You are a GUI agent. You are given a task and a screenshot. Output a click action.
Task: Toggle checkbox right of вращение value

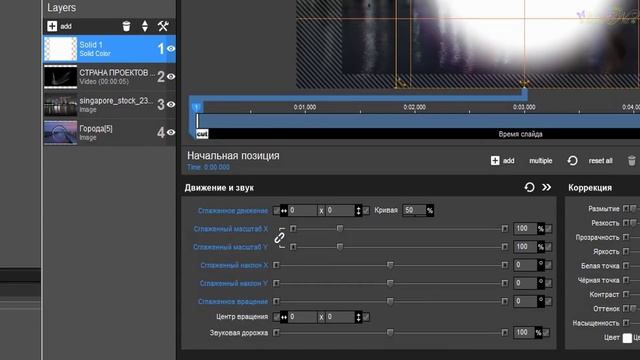(549, 302)
